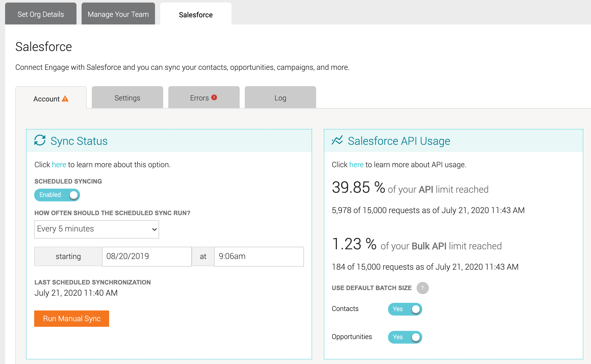Click the SCHEDULED SYNCING label

tap(68, 181)
